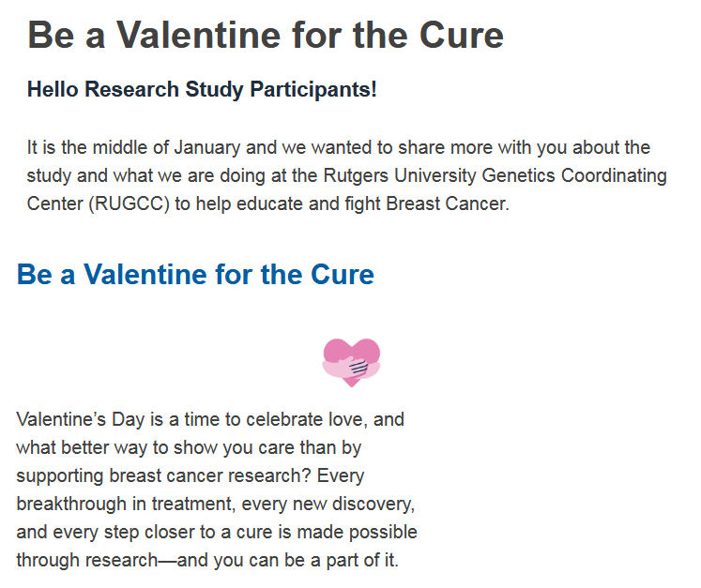The width and height of the screenshot is (701, 588).
Task: Click the striped hands inside the heart image
Action: (358, 365)
